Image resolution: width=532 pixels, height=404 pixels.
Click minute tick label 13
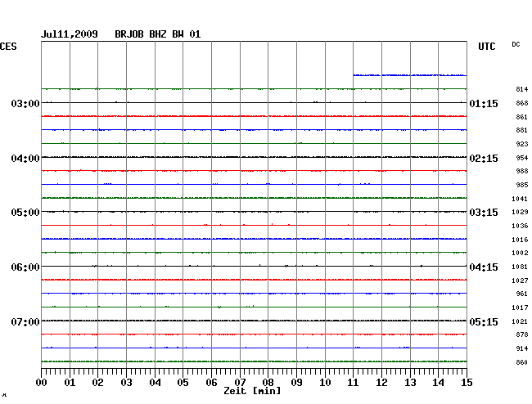pos(410,383)
